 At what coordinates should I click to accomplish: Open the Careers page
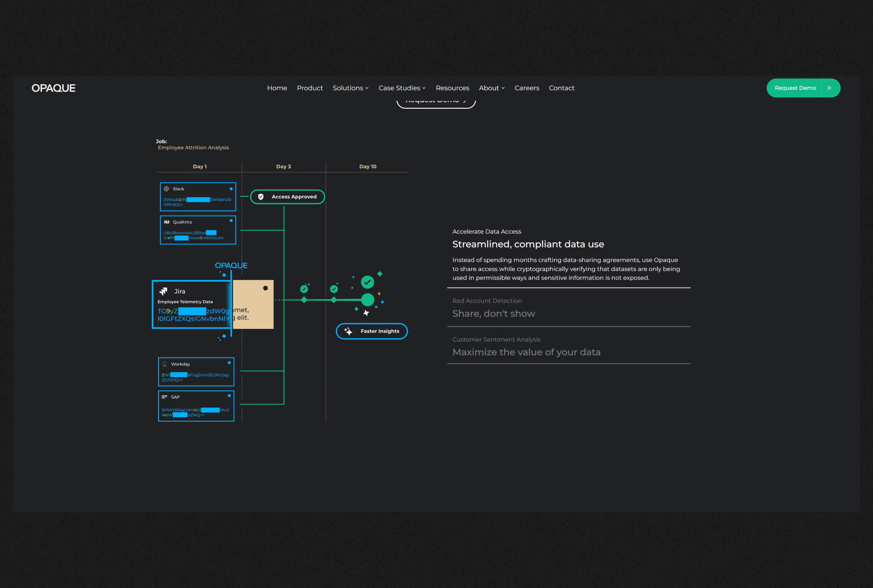[527, 88]
